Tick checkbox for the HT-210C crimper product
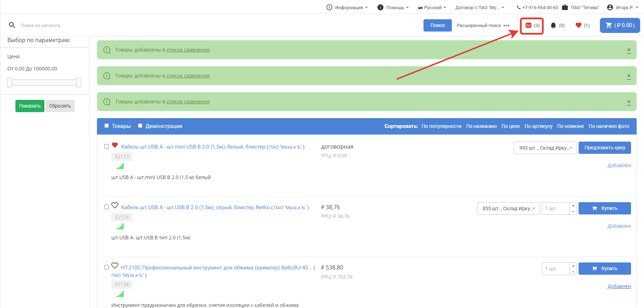644x308 pixels. pyautogui.click(x=107, y=267)
